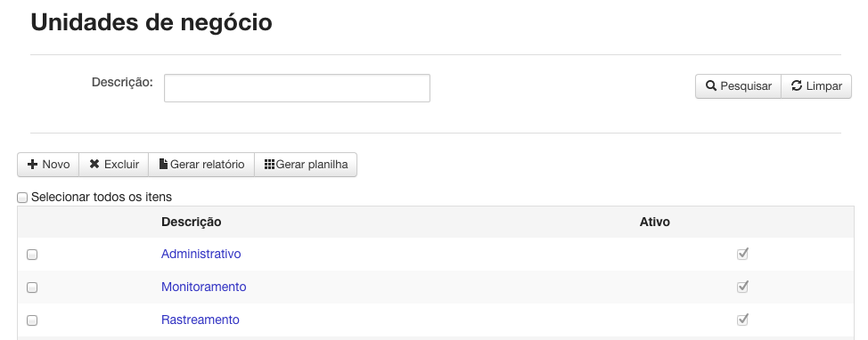The width and height of the screenshot is (868, 340).
Task: Sort by the Descrição column header
Action: tap(191, 222)
